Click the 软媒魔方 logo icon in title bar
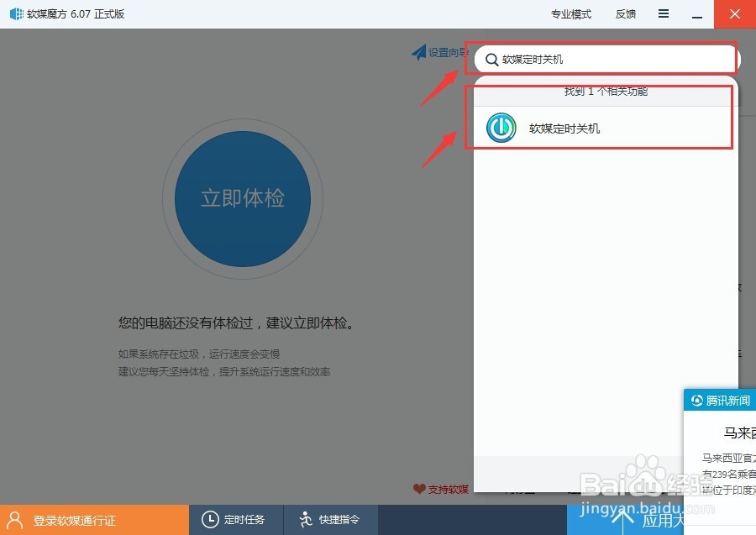Viewport: 756px width, 535px height. pos(17,14)
